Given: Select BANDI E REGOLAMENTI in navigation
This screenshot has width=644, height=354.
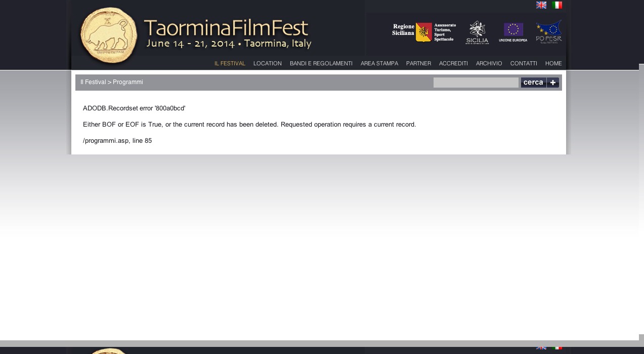Looking at the screenshot, I should click(x=321, y=63).
